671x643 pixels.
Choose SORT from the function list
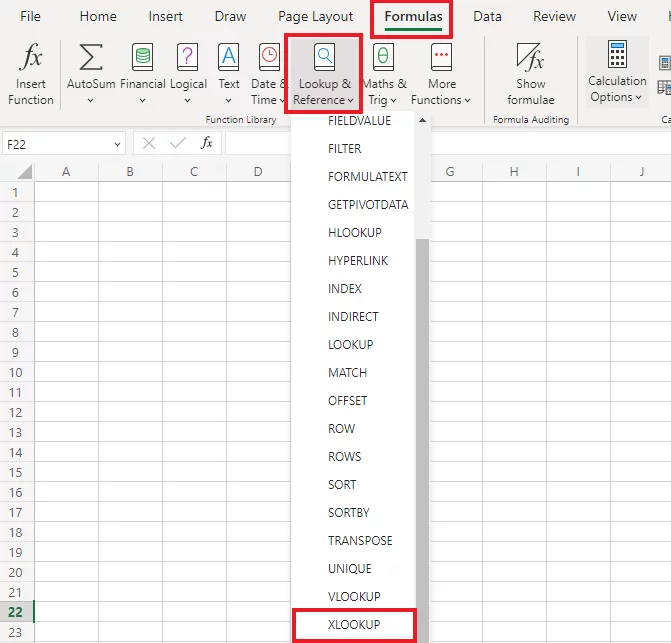pos(354,485)
